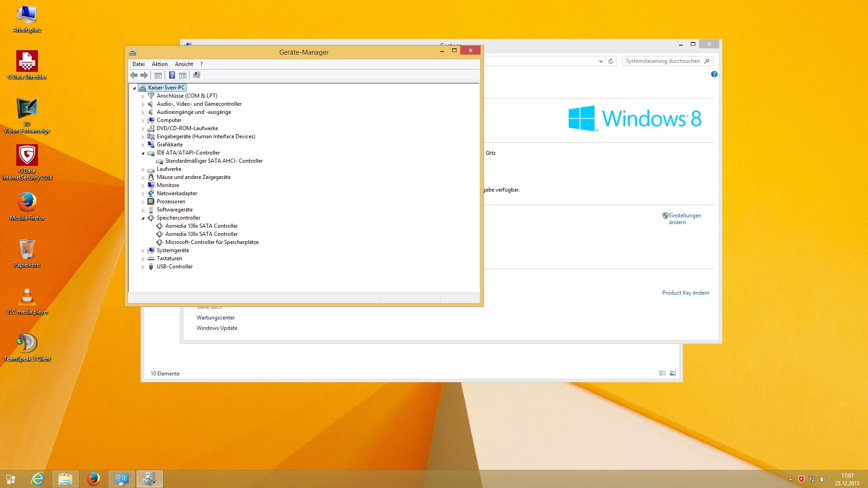Image resolution: width=868 pixels, height=488 pixels.
Task: Open the Aktion menu
Action: (x=160, y=64)
